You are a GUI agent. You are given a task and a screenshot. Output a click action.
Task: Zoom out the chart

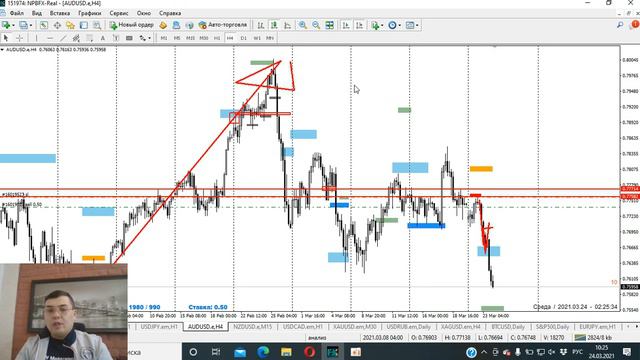click(316, 25)
